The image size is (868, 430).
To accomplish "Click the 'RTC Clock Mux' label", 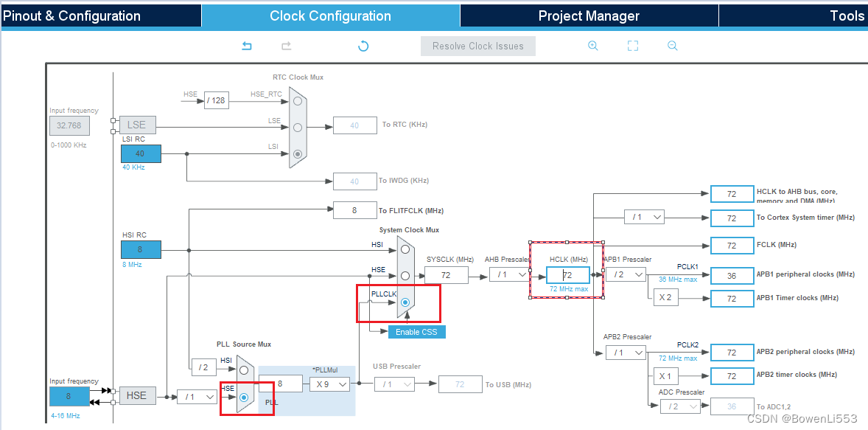I will 298,77.
